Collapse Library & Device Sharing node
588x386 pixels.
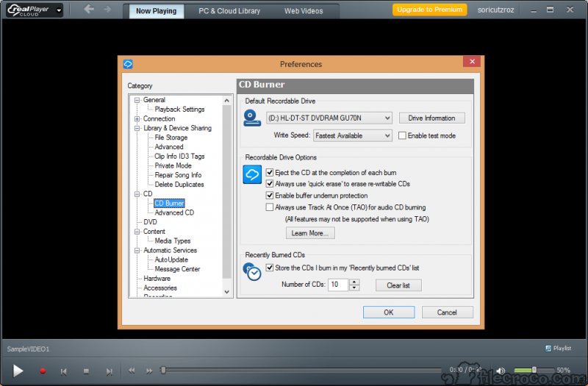click(x=137, y=128)
